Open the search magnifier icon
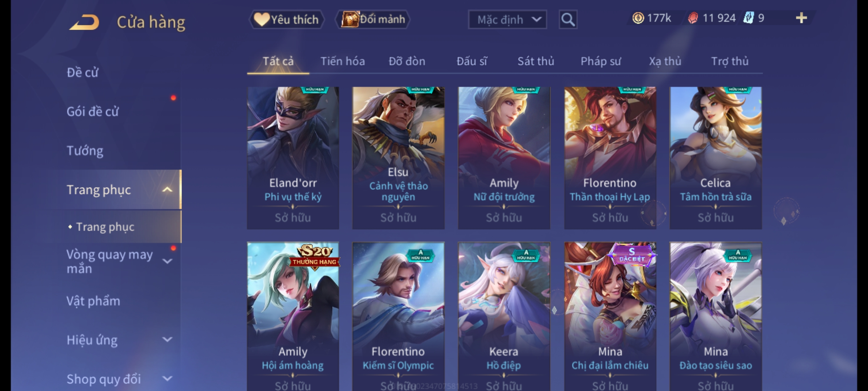 [568, 20]
